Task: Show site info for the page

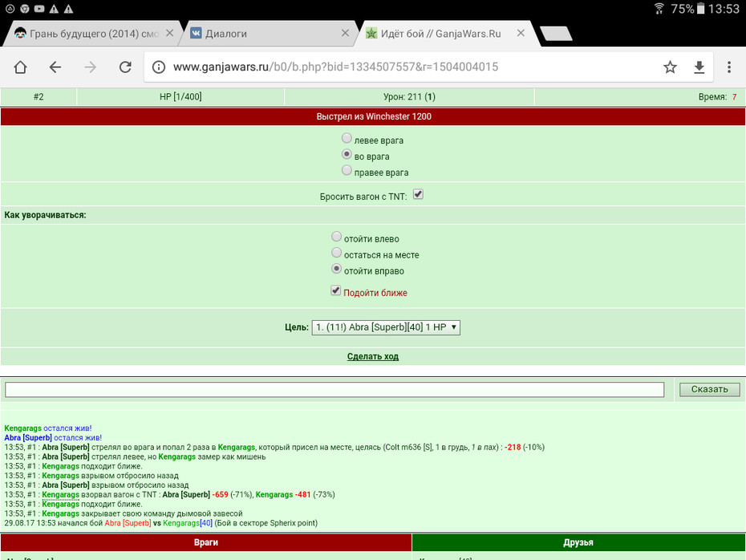Action: pos(159,67)
